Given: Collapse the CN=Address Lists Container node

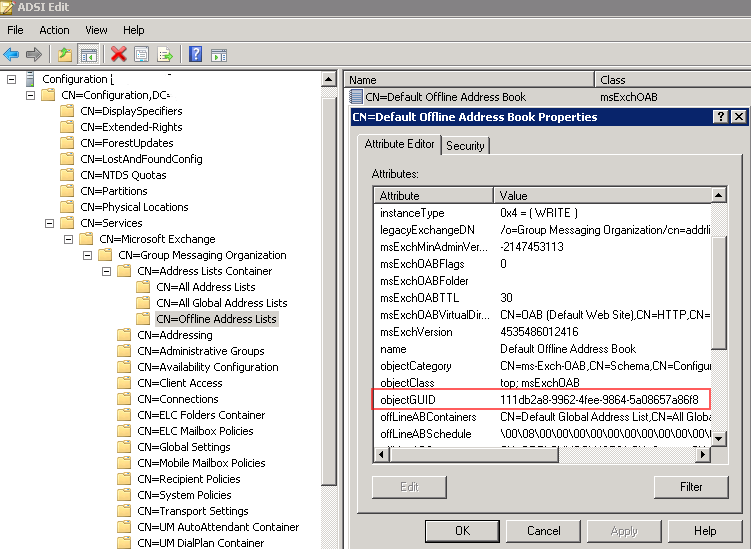Looking at the screenshot, I should pos(105,271).
